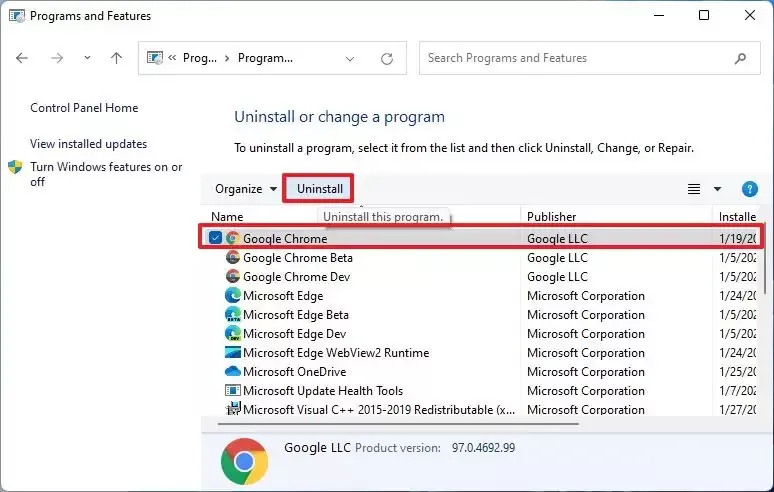
Task: Click the Microsoft Edge WebView2 Runtime icon
Action: [x=233, y=353]
